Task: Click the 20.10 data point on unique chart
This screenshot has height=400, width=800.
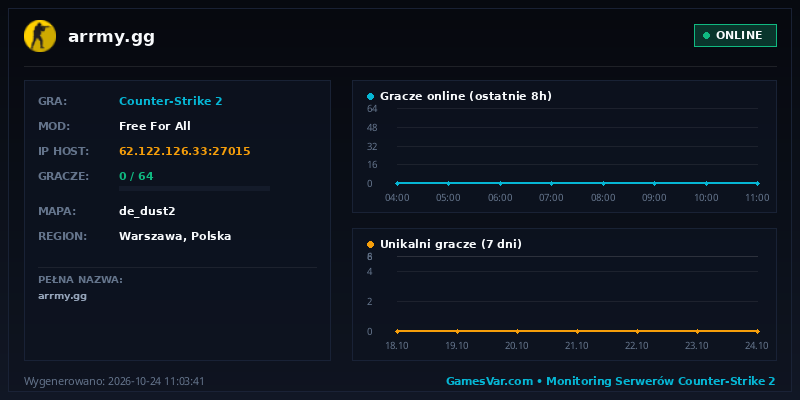Action: (517, 331)
